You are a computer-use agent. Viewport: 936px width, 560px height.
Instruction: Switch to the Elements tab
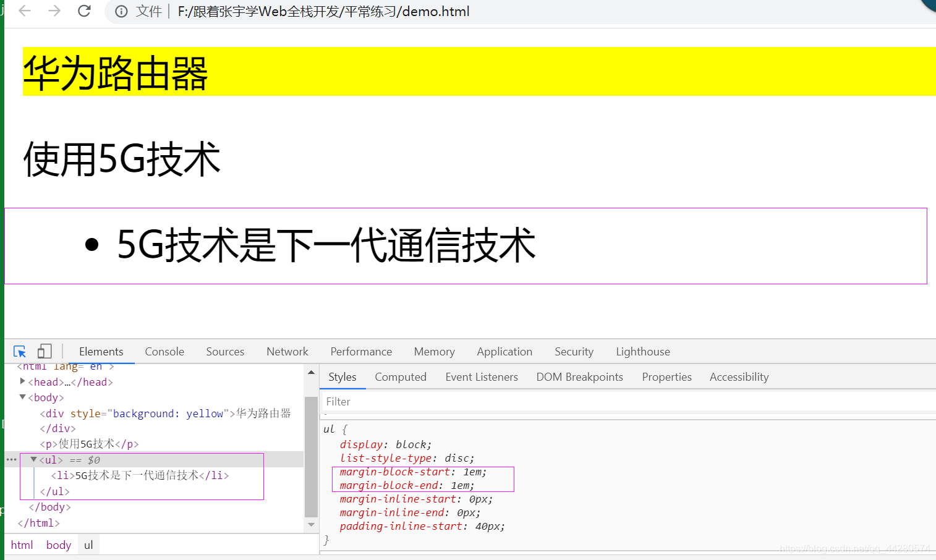click(x=101, y=351)
